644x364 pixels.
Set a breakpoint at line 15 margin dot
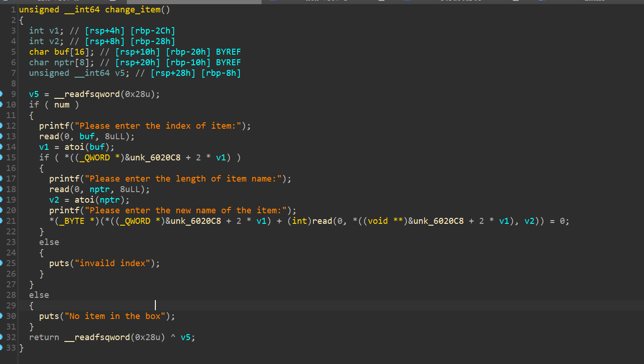1,158
